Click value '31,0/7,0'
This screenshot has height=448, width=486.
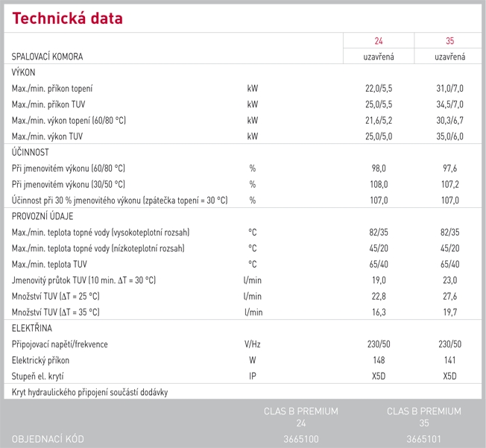coord(449,89)
